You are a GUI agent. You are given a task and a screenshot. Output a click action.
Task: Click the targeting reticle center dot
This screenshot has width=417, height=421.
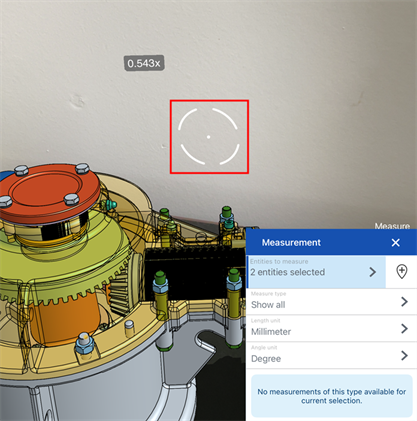209,137
